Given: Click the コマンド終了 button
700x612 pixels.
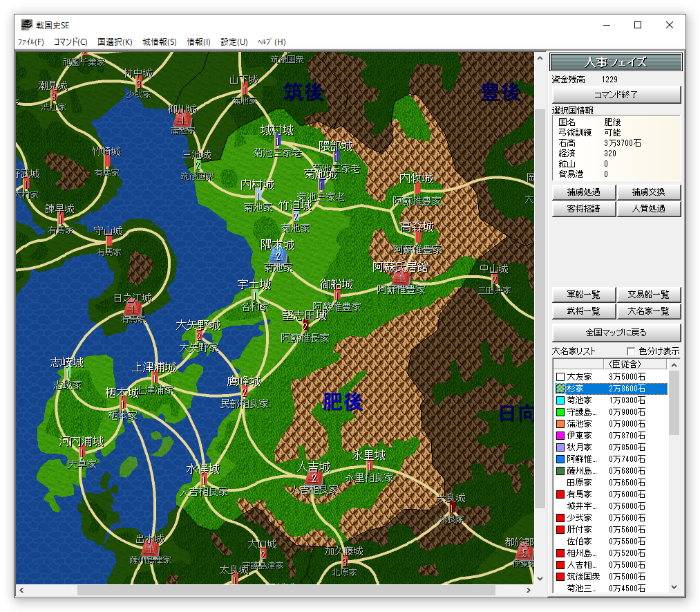Looking at the screenshot, I should [x=616, y=95].
